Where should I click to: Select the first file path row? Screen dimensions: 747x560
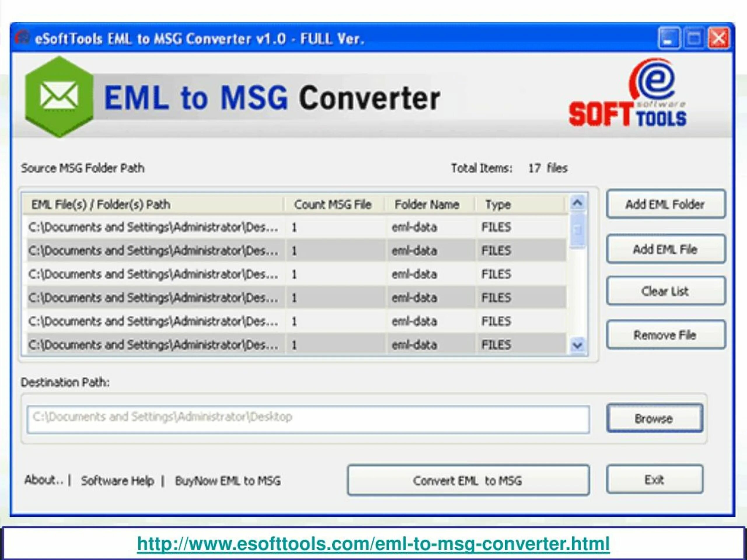(x=296, y=227)
